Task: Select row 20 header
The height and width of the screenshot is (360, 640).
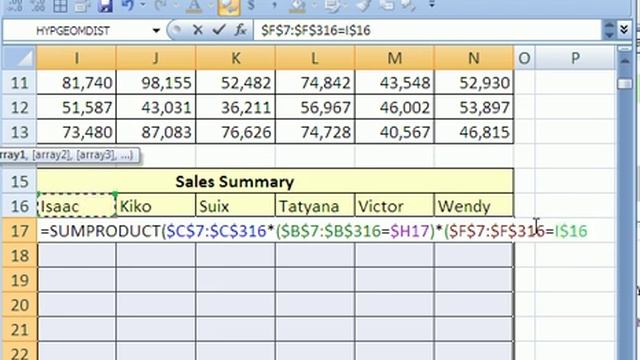Action: (x=20, y=304)
